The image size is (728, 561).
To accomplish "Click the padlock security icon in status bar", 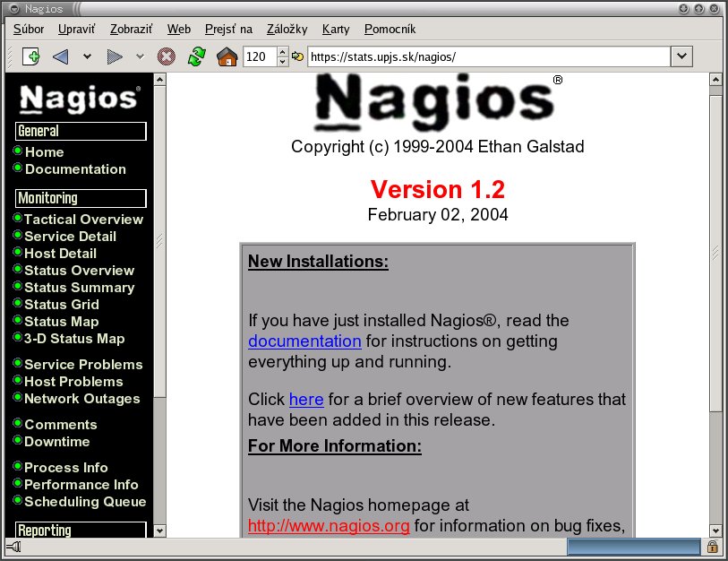I will (712, 547).
